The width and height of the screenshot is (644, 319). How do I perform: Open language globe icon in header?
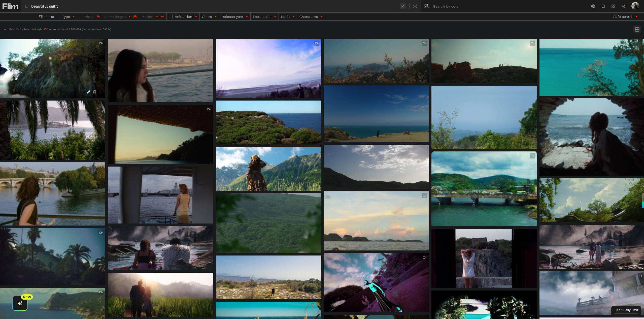(x=593, y=6)
